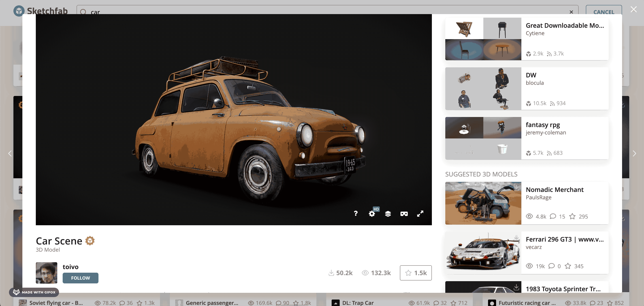Open author jeremy-coleman's profile

(546, 132)
